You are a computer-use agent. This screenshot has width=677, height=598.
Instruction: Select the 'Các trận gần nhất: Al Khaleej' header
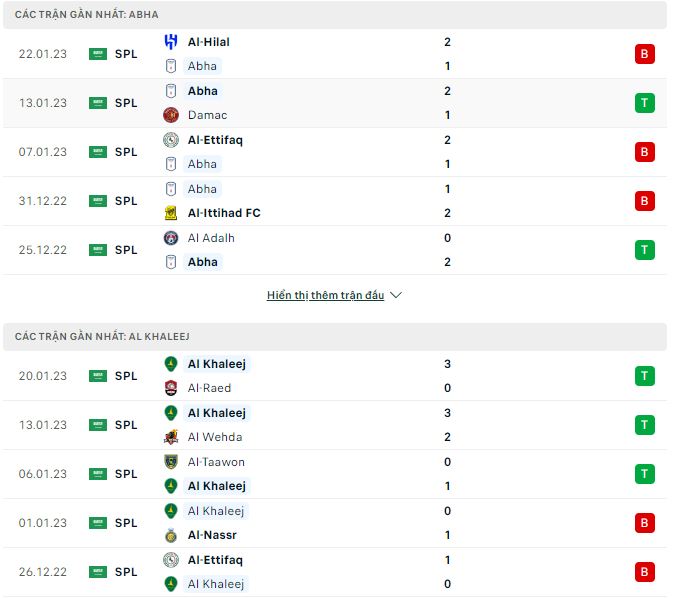[101, 337]
